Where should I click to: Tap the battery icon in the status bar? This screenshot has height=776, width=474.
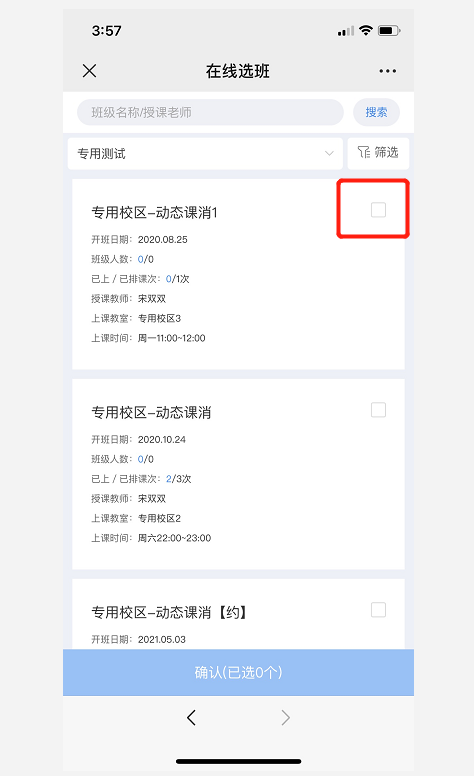coord(389,31)
